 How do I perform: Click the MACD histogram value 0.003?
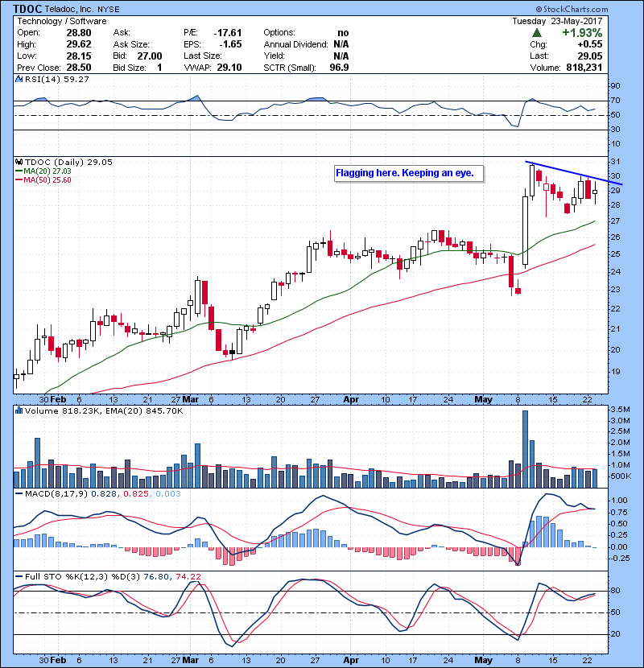pyautogui.click(x=168, y=494)
